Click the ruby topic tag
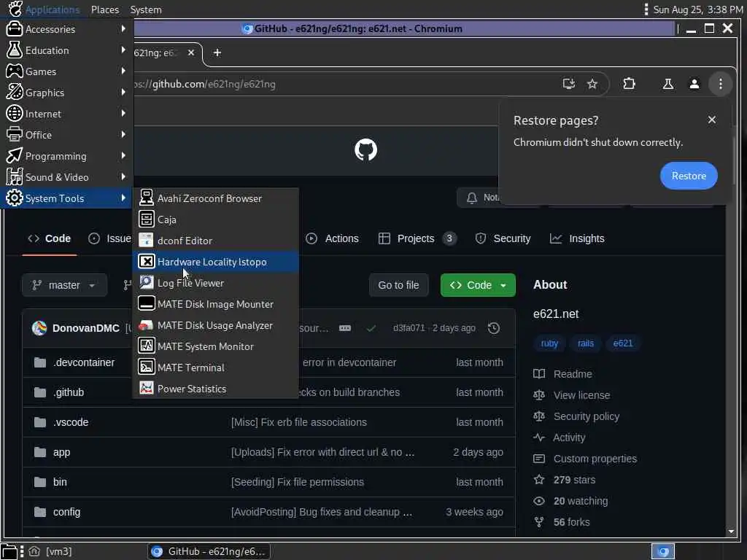The width and height of the screenshot is (747, 560). coord(549,343)
